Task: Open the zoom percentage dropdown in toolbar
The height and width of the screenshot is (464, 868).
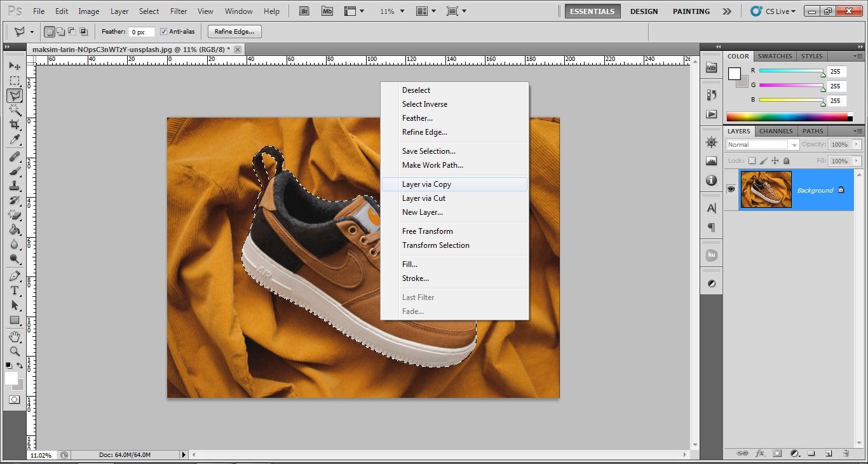Action: point(402,11)
